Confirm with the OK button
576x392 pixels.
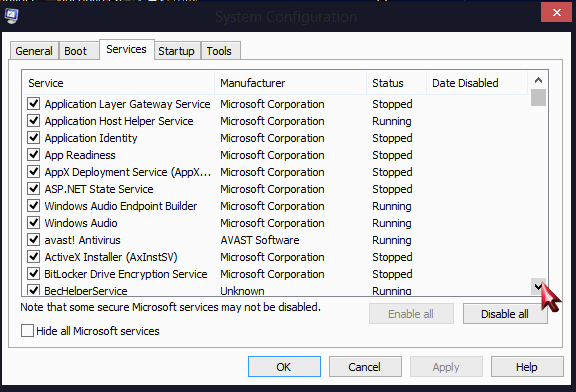point(284,366)
